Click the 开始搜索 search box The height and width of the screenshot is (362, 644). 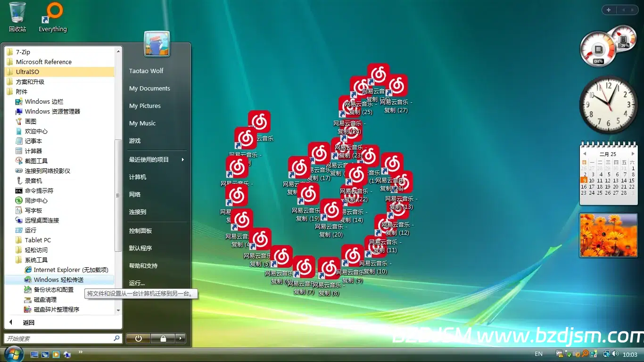click(63, 338)
